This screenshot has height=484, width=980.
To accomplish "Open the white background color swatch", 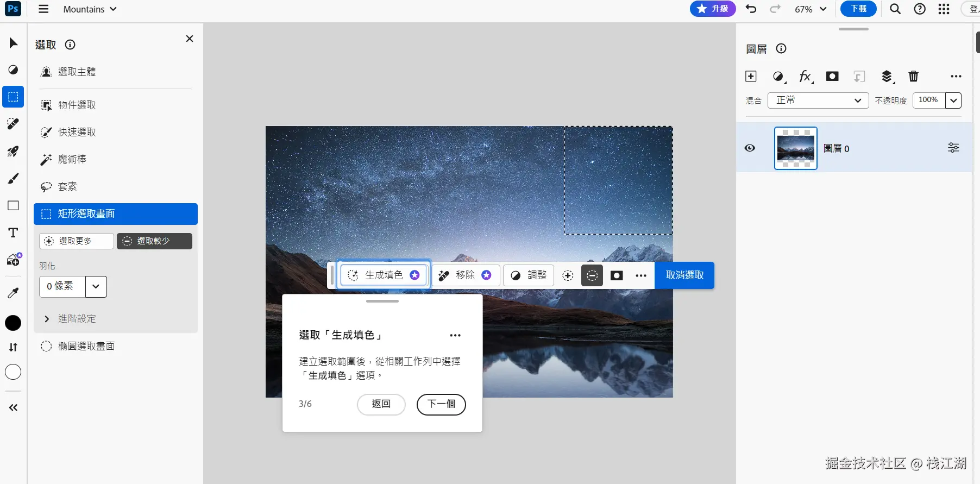I will point(13,372).
